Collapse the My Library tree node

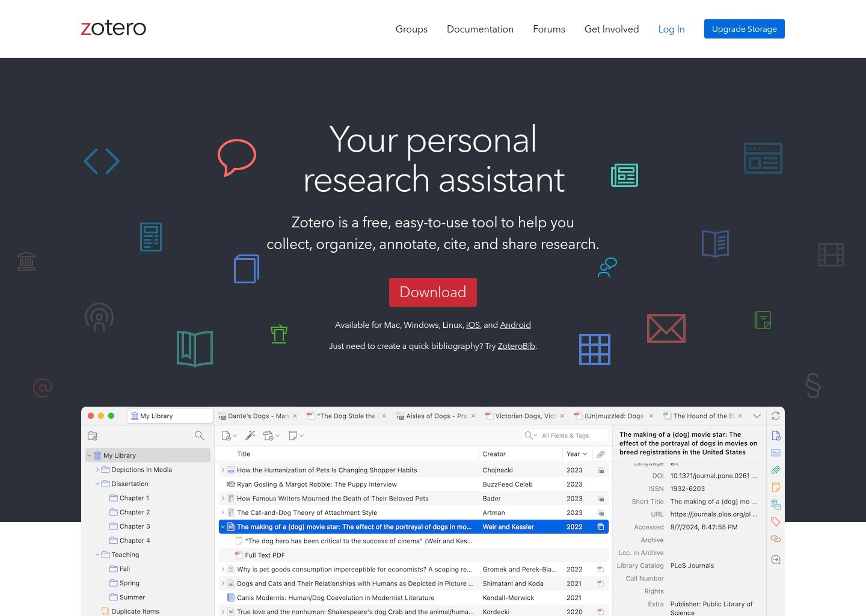click(x=90, y=455)
